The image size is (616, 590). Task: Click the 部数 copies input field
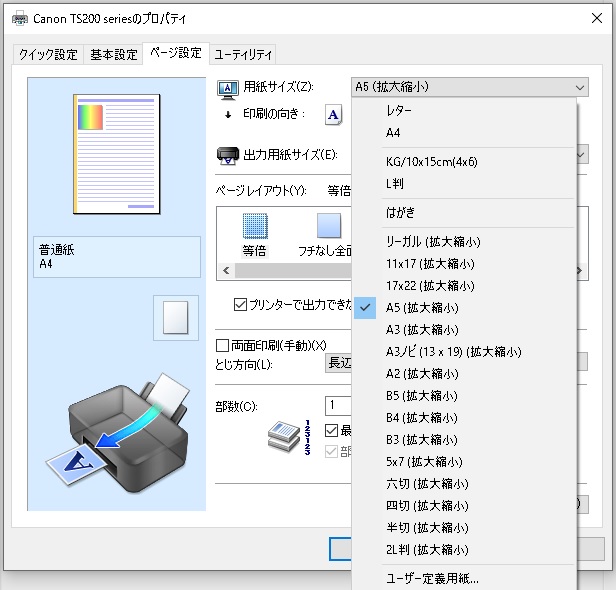[x=338, y=405]
